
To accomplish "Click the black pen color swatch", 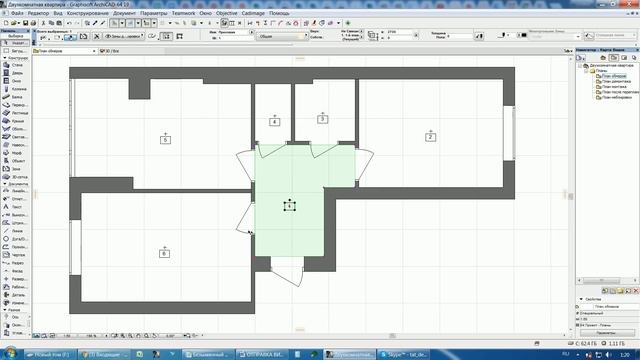I will point(524,36).
